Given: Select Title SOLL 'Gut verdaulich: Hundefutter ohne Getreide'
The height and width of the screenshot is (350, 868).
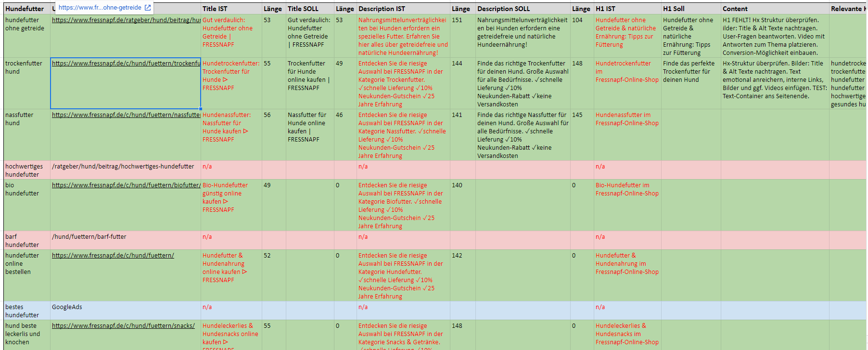Looking at the screenshot, I should pyautogui.click(x=310, y=36).
